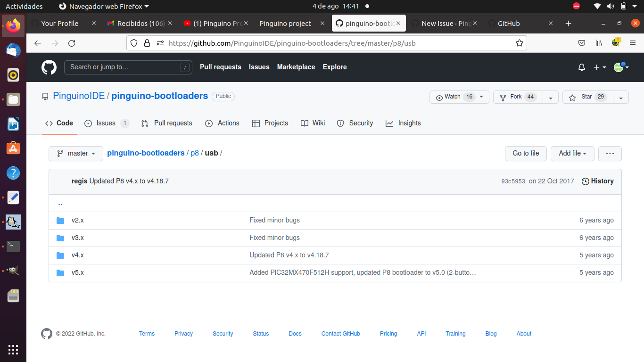Open the user avatar menu
Viewport: 644px width, 362px height.
[621, 67]
